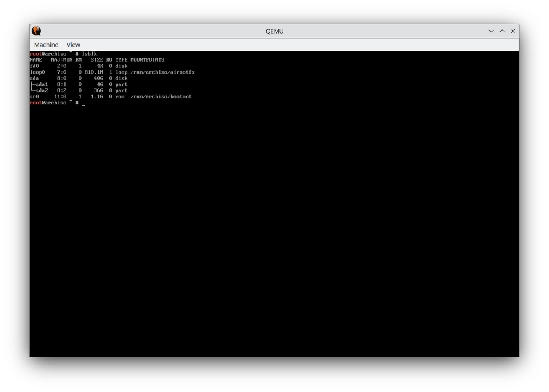The image size is (549, 392).
Task: Click the /run/archiso/airootfs mountpoint text
Action: click(162, 72)
